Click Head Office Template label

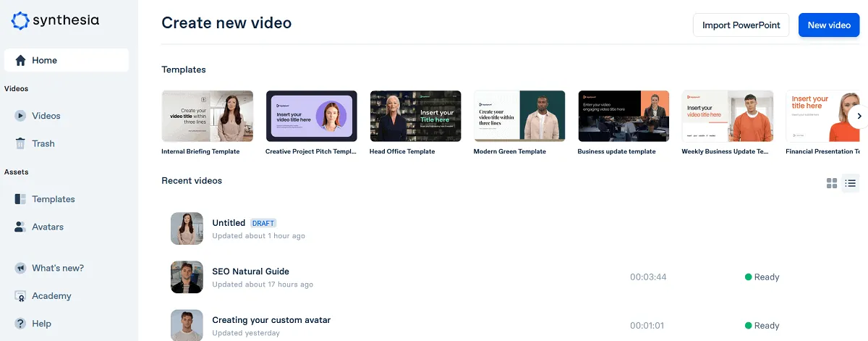click(402, 151)
